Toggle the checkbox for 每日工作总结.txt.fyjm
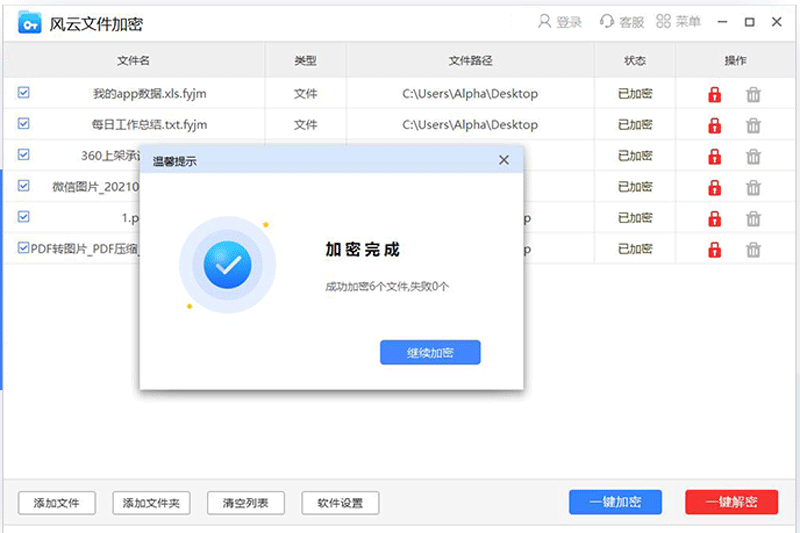The width and height of the screenshot is (800, 533). (x=24, y=124)
